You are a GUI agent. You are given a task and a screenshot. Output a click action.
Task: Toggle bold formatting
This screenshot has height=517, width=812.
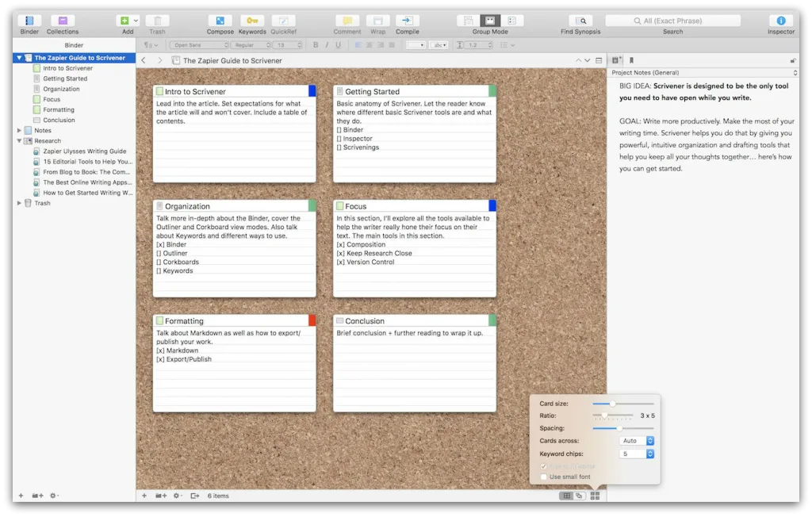[316, 45]
